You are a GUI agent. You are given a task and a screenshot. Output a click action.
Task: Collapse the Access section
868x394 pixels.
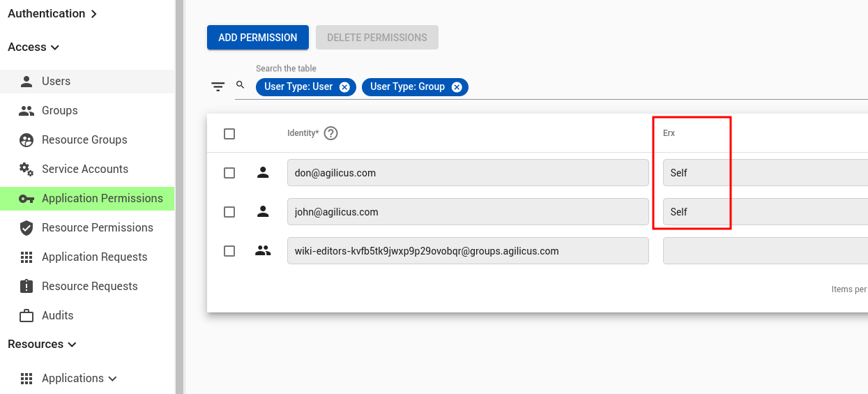pos(33,47)
